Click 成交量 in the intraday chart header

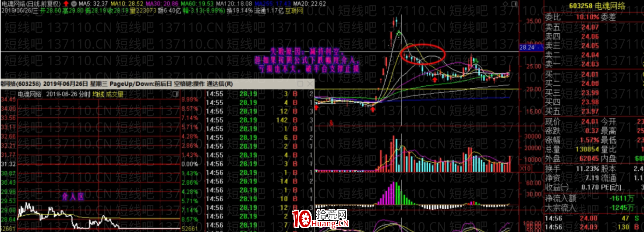tap(114, 94)
